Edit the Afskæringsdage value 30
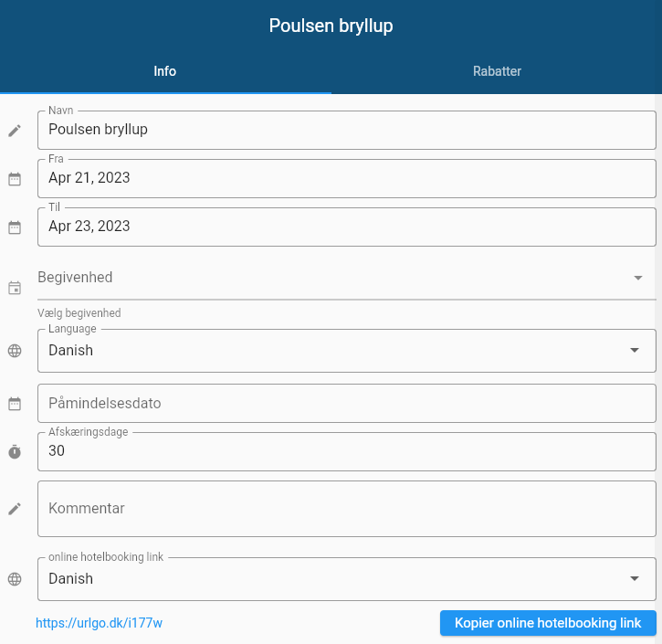 (x=347, y=451)
